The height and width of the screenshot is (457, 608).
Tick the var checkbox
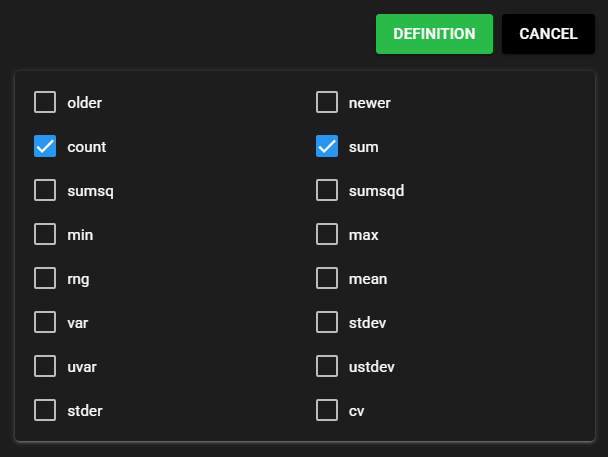(45, 322)
